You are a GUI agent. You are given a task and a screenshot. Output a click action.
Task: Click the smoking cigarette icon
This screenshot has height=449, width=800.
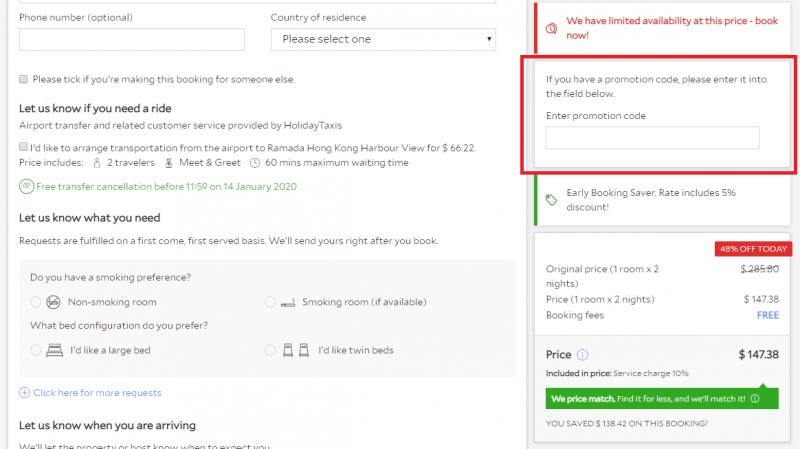[x=288, y=304]
